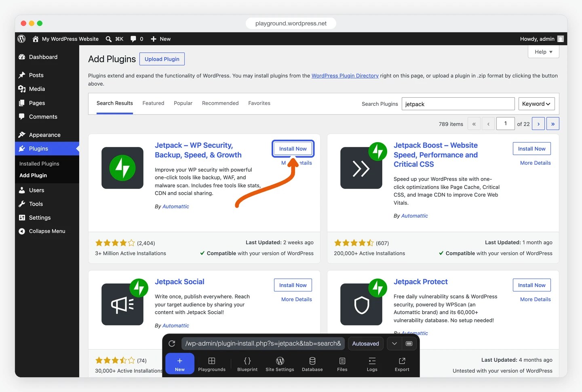
Task: Expand the Help dropdown
Action: 543,52
